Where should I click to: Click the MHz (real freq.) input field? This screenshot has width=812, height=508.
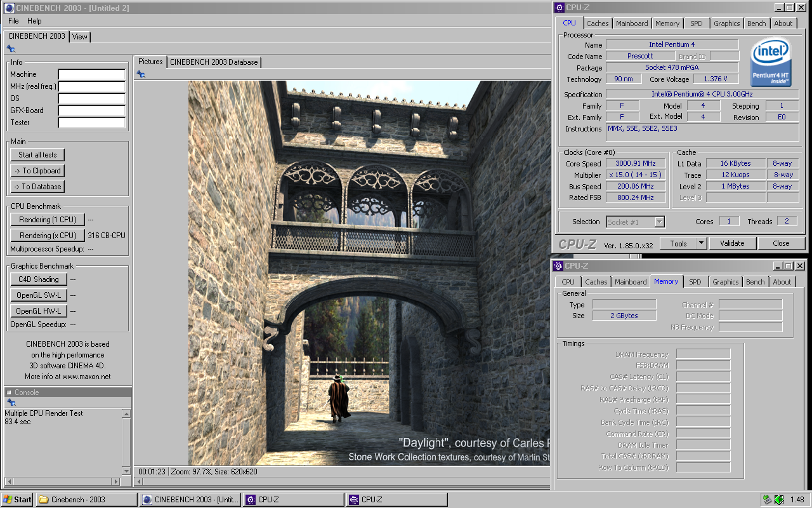pyautogui.click(x=92, y=86)
